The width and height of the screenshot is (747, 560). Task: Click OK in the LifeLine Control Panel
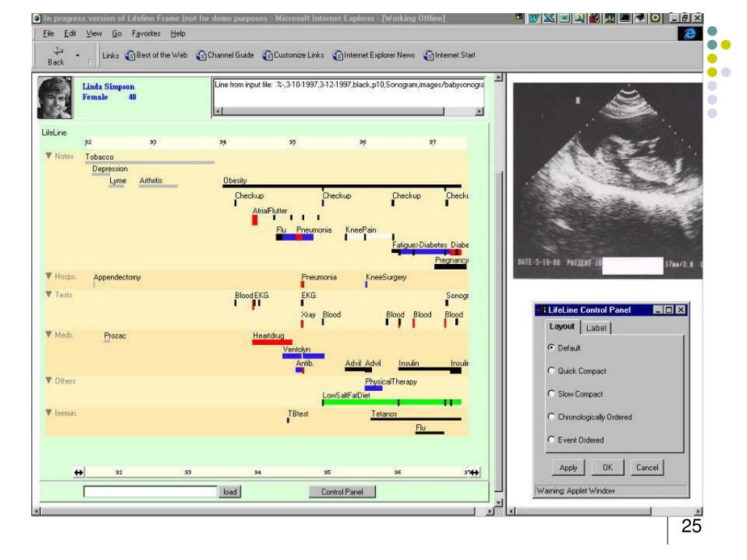(608, 467)
